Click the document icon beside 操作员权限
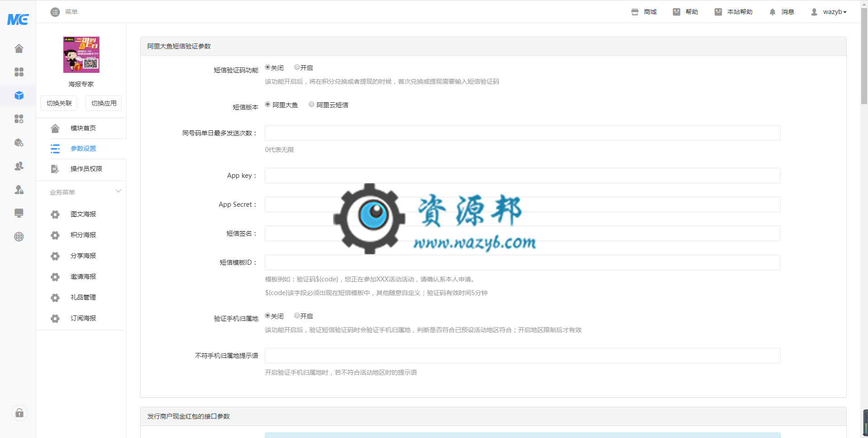Image resolution: width=868 pixels, height=438 pixels. click(55, 169)
